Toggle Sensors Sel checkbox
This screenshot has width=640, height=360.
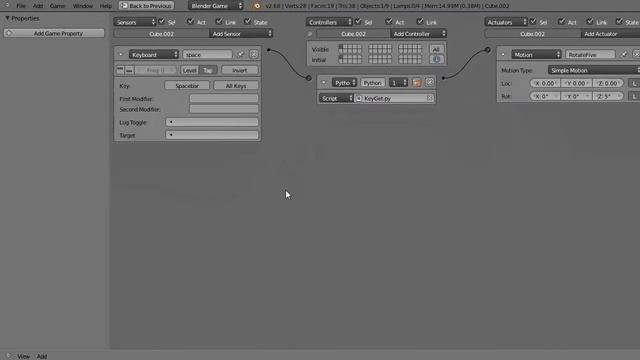click(x=162, y=22)
